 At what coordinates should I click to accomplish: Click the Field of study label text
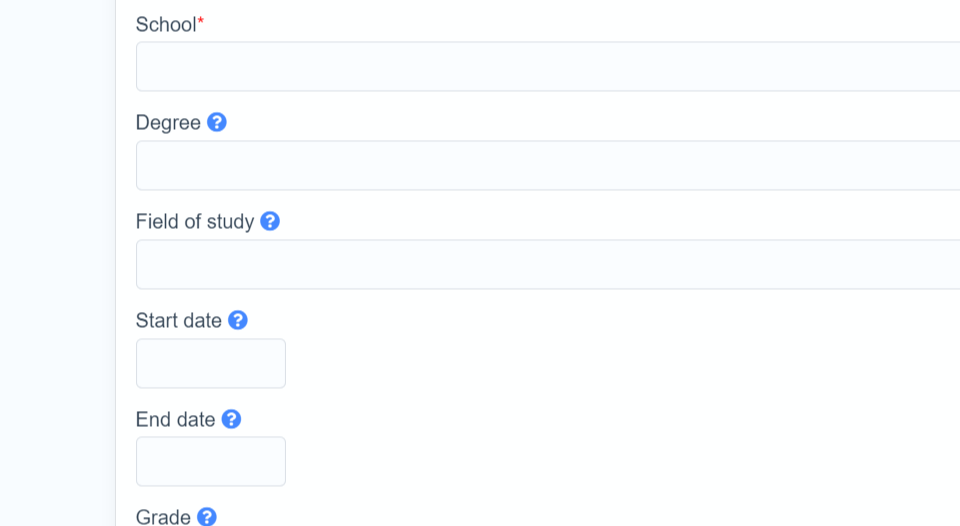point(195,222)
